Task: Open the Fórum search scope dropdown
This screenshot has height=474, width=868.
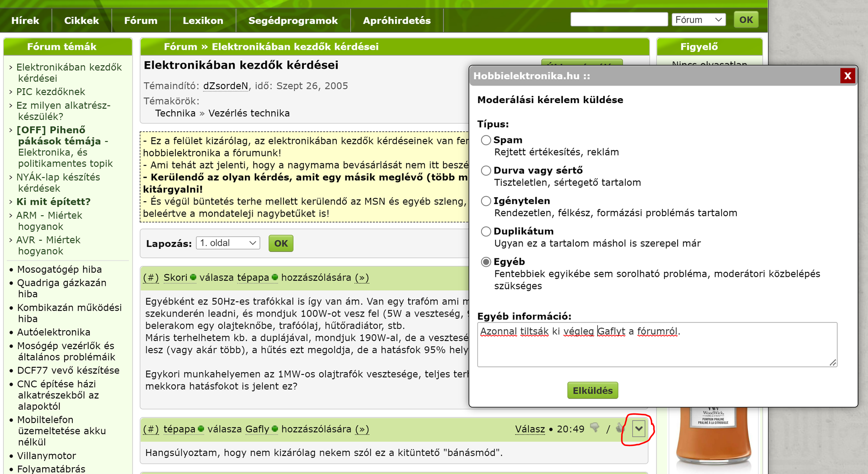Action: [x=698, y=20]
